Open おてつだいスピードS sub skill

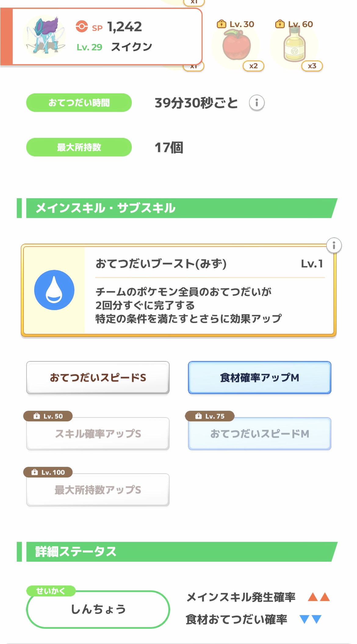(x=98, y=378)
